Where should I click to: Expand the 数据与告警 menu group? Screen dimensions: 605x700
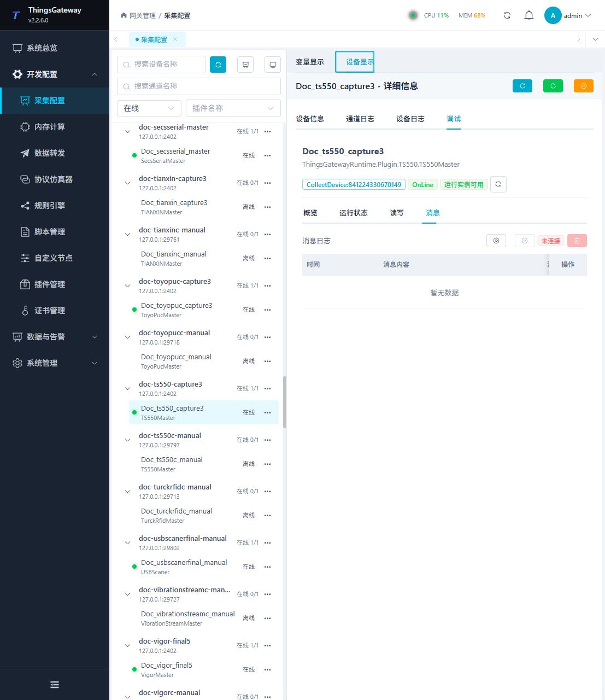(55, 337)
